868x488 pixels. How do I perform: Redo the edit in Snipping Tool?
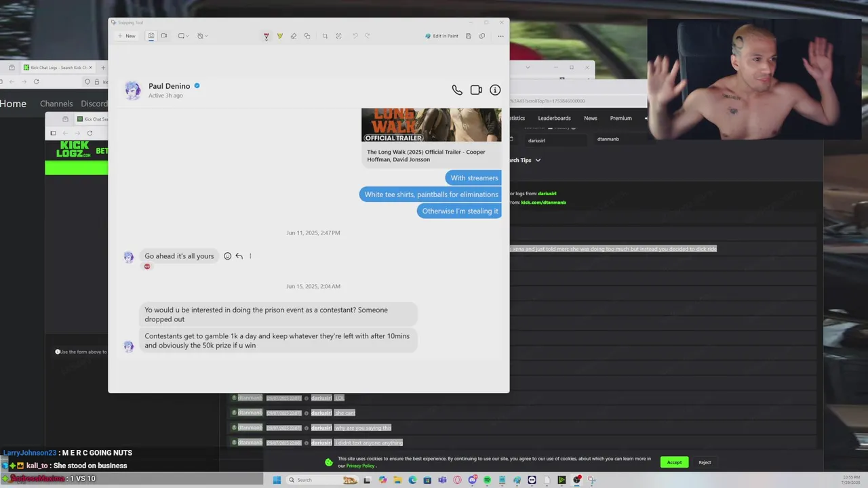[368, 36]
